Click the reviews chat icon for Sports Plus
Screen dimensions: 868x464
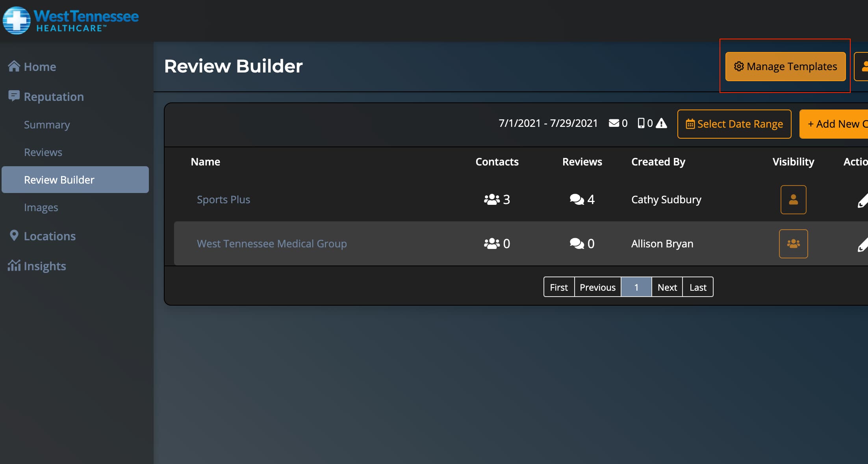coord(577,199)
